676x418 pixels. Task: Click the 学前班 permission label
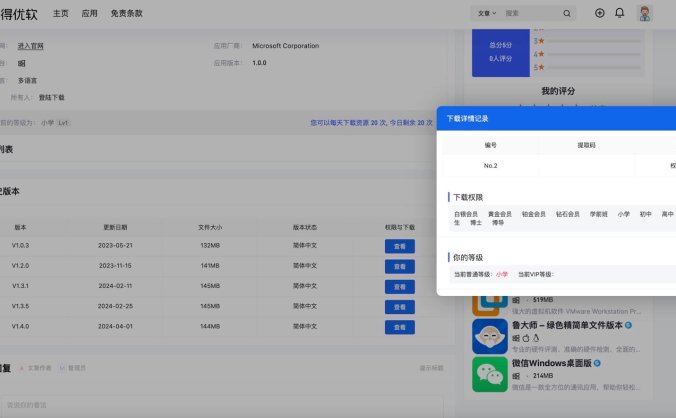(598, 214)
